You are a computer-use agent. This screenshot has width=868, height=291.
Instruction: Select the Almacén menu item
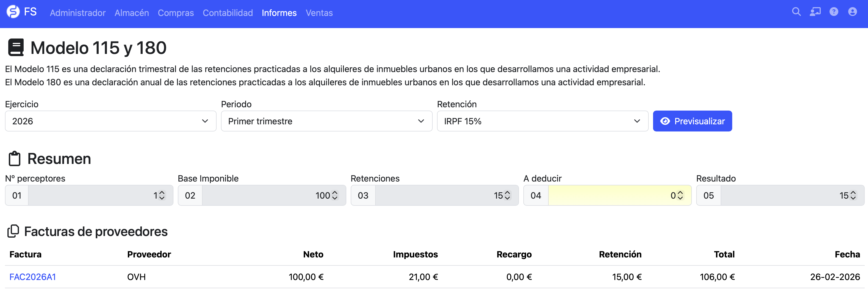tap(132, 13)
